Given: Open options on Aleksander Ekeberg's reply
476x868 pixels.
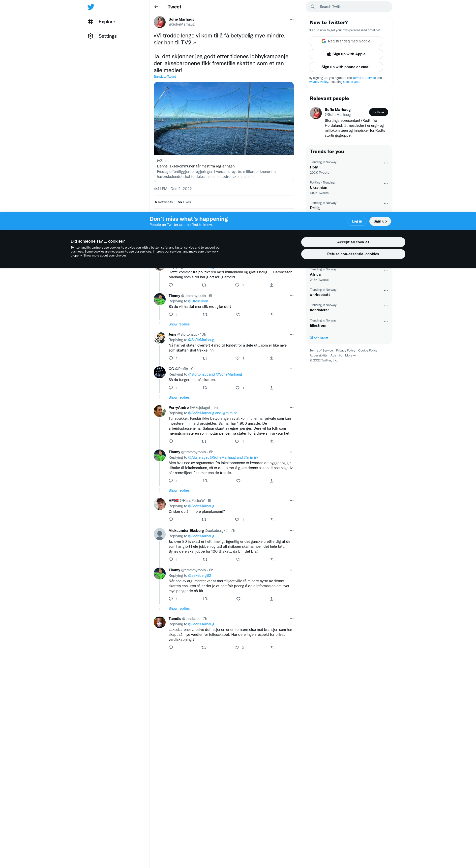Looking at the screenshot, I should 292,530.
